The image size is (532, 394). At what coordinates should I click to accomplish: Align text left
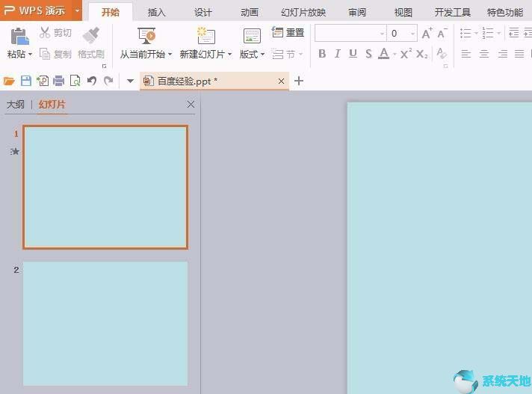466,54
